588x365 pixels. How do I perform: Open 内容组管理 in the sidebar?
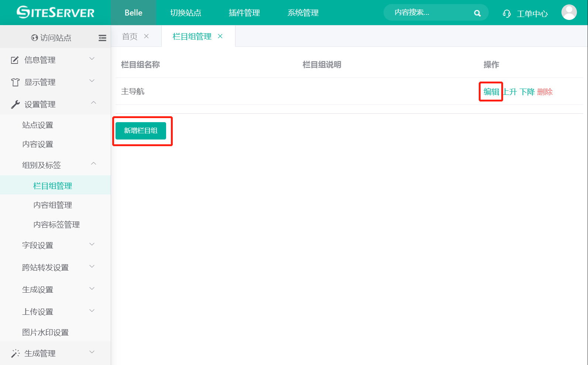53,205
